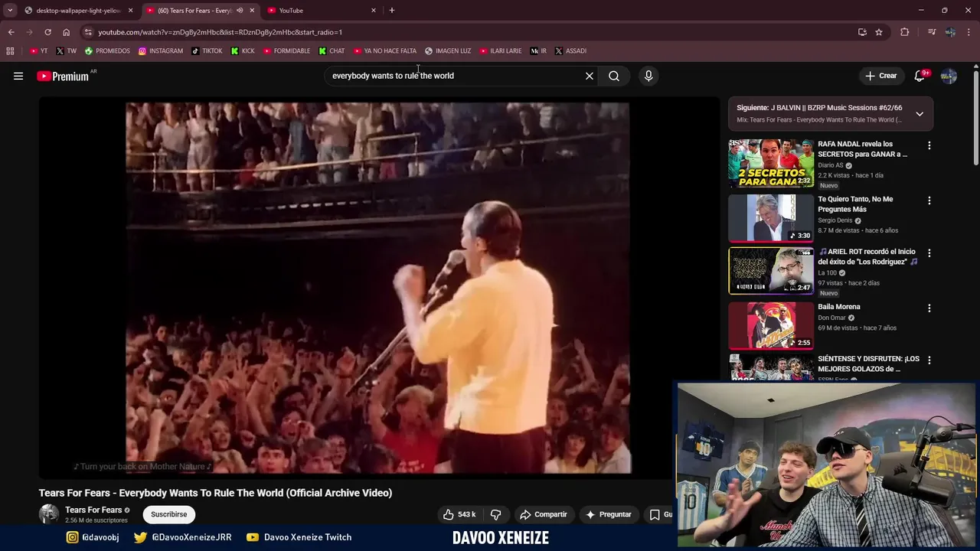Open options for Baila Morena video
The image size is (980, 551).
tap(929, 308)
